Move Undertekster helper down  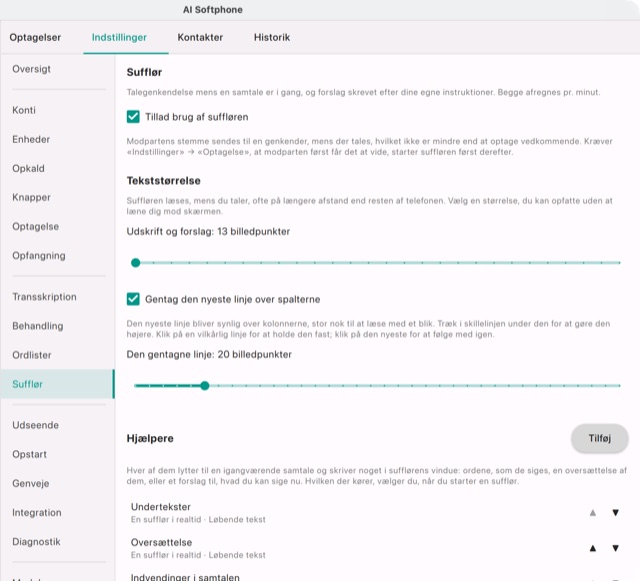click(615, 512)
